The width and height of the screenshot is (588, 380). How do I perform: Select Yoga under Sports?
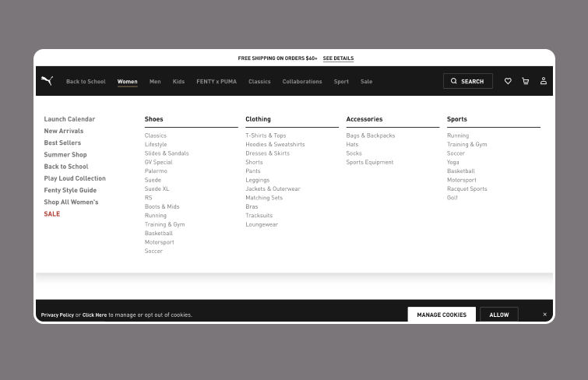[x=452, y=162]
